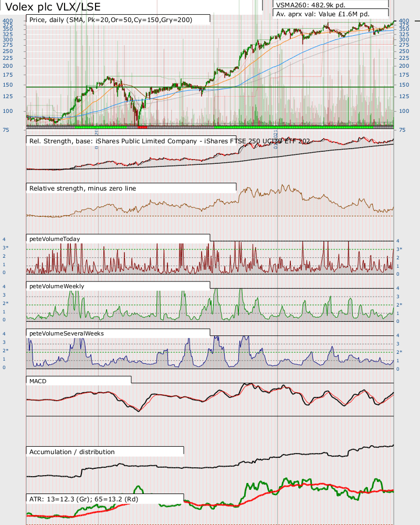Select the peteVolumeWeekly panel header
The width and height of the screenshot is (420, 525).
point(118,286)
